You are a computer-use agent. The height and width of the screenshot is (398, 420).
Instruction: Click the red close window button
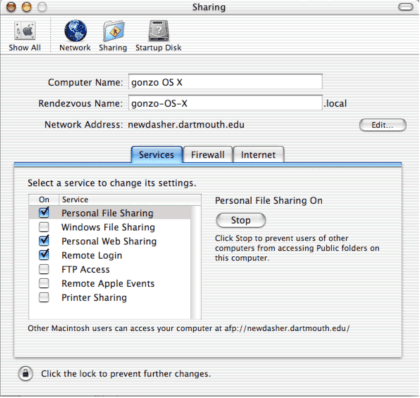pyautogui.click(x=11, y=7)
